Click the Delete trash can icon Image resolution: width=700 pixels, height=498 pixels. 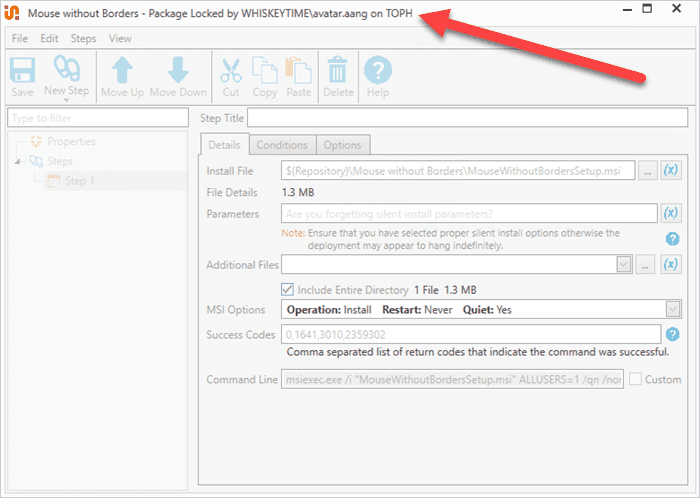[338, 70]
